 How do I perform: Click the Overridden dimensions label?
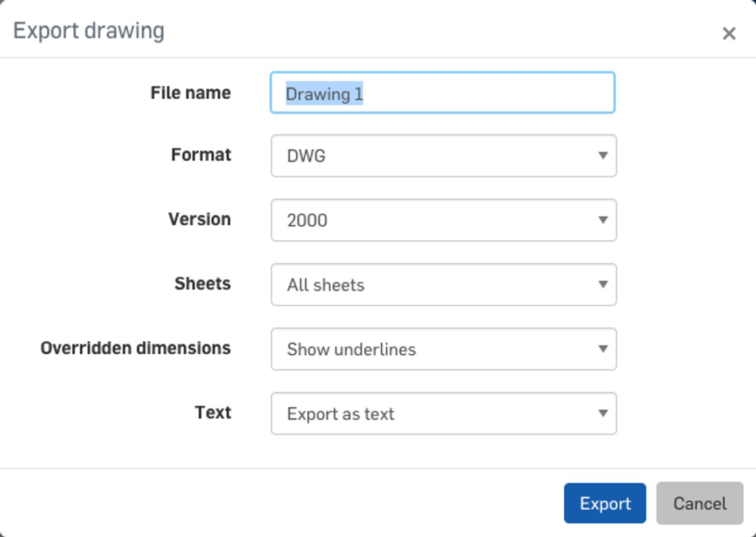136,348
